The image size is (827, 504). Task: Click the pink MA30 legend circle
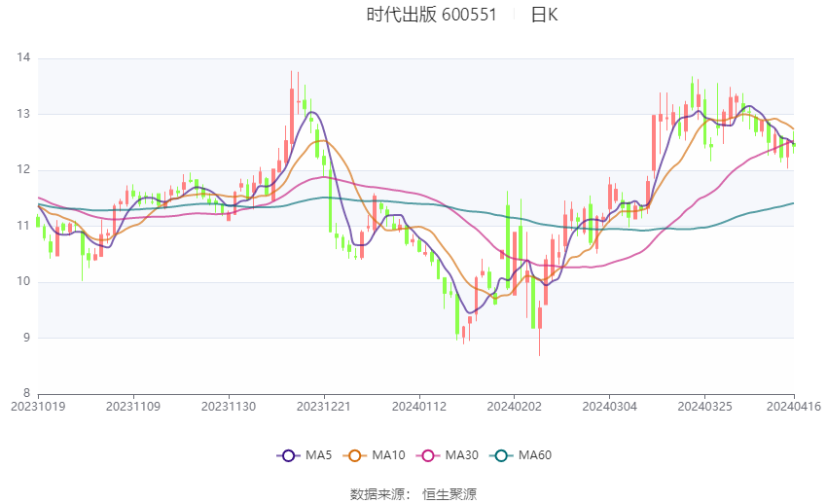click(x=428, y=456)
